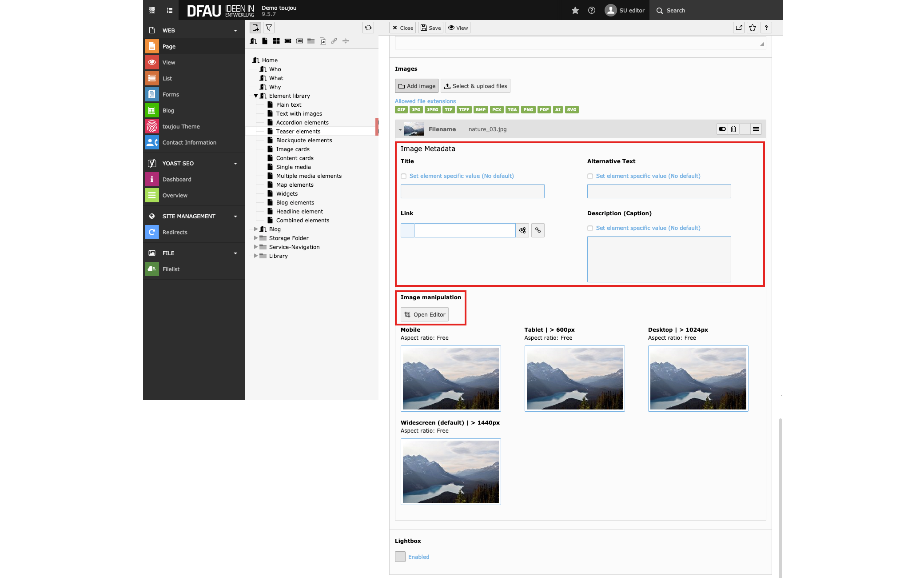Check the Lightbox Enabled checkbox
The width and height of the screenshot is (924, 578).
400,557
